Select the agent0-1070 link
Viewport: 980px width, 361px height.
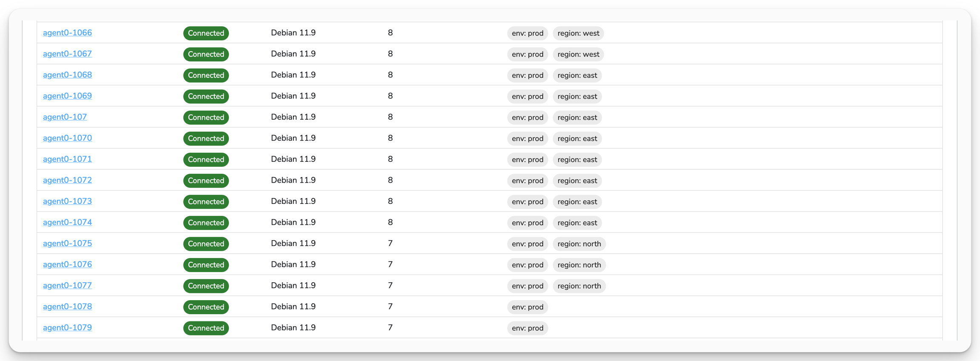pyautogui.click(x=67, y=138)
